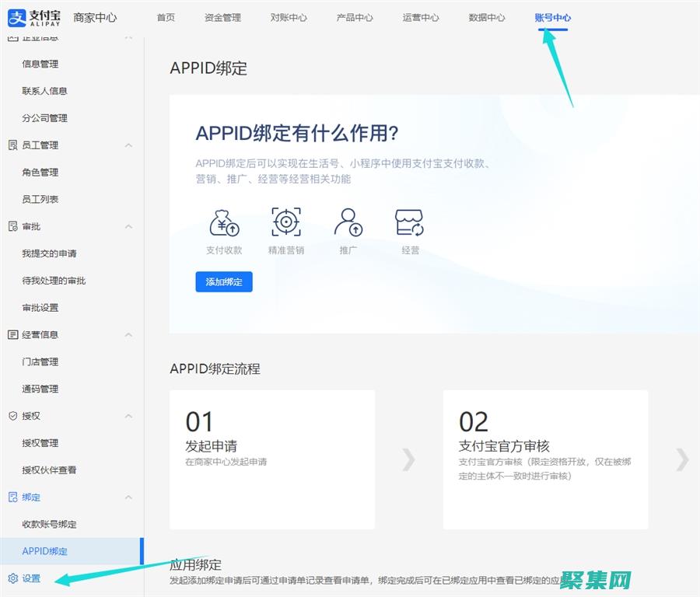
Task: Switch to the 数据中心 navigation tab
Action: coord(486,17)
